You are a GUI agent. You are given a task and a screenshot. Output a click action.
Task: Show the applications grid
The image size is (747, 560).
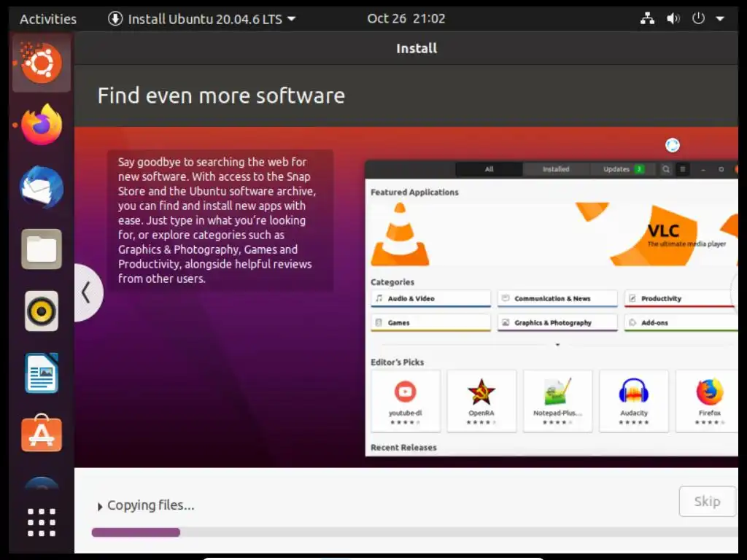42,522
